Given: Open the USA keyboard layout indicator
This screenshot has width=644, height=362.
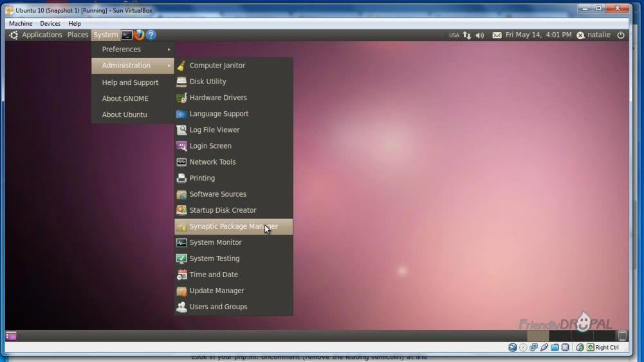Looking at the screenshot, I should click(x=454, y=35).
